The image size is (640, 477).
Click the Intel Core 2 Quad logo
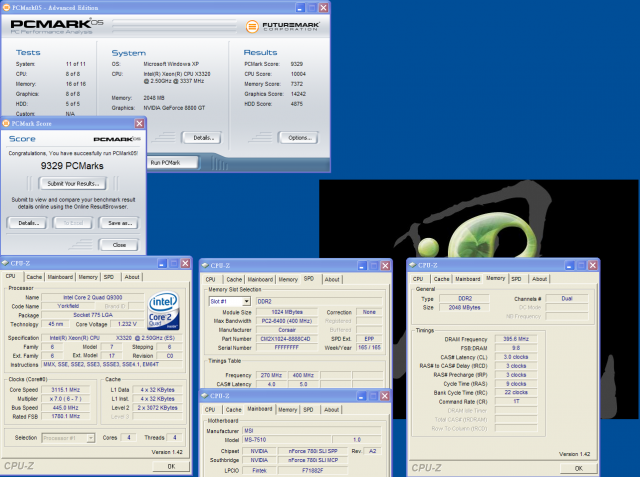coord(163,311)
